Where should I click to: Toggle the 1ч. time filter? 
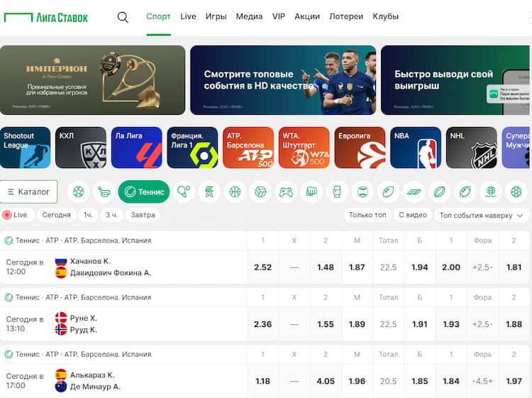click(x=88, y=215)
